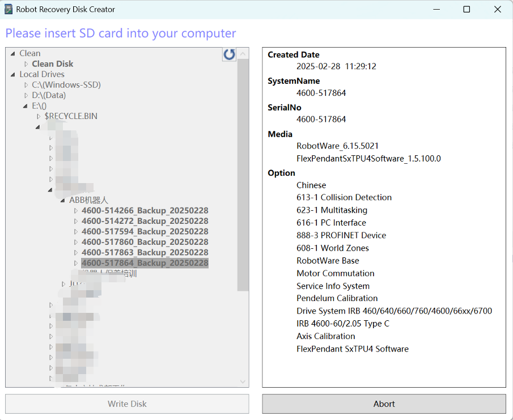Expand the 4600-514272_Backup_20250228 arrow
The image size is (513, 420).
76,221
